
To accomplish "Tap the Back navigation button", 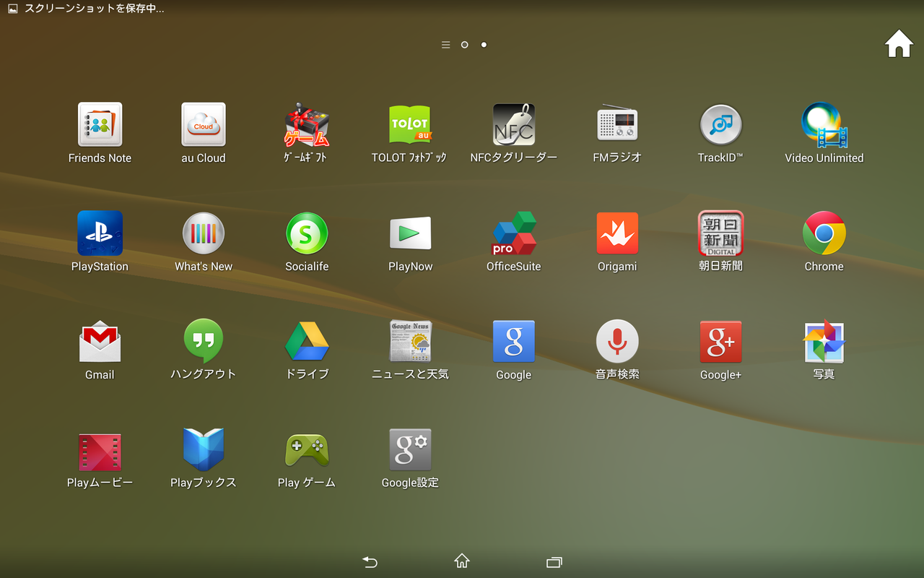I will pos(370,561).
